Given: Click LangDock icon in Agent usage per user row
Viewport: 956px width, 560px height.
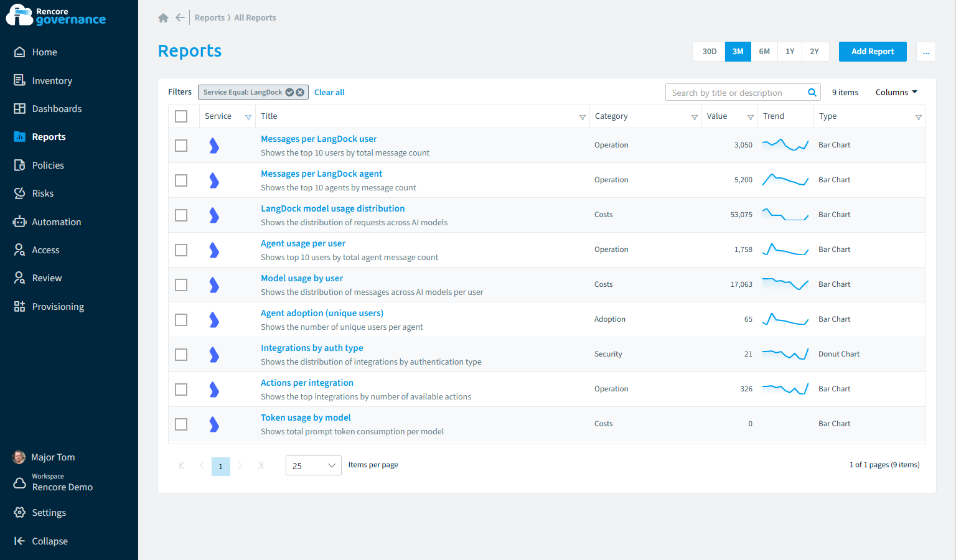Looking at the screenshot, I should click(214, 250).
